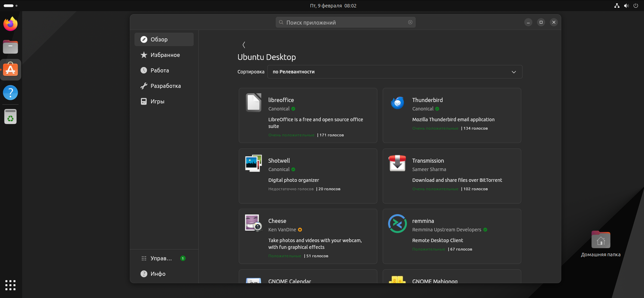Open the Transmission app card title

(428, 161)
